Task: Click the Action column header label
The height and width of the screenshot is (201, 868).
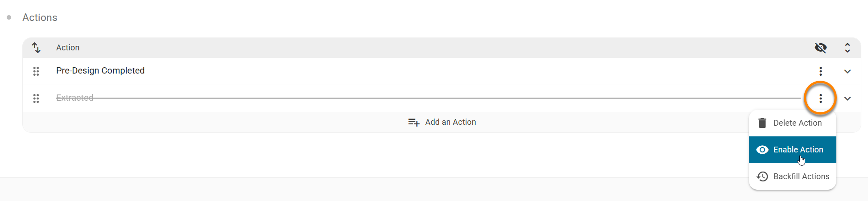Action: (68, 48)
